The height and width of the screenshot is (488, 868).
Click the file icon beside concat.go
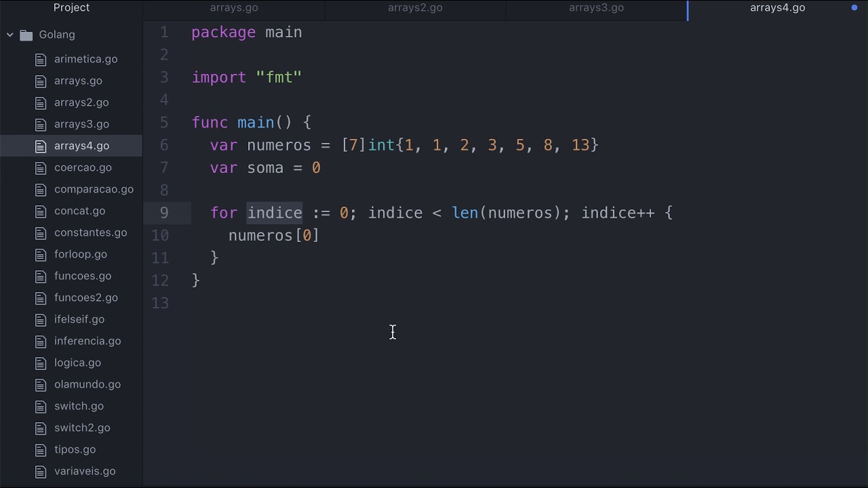click(41, 211)
